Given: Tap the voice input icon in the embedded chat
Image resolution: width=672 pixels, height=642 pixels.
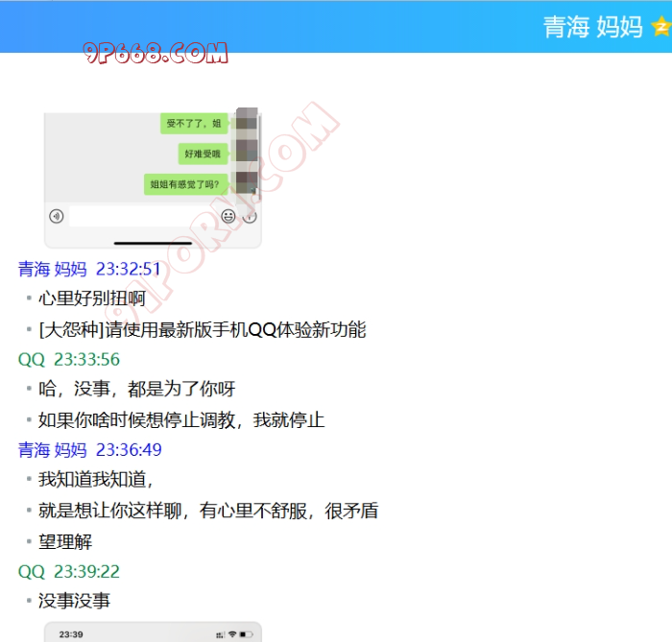Looking at the screenshot, I should 57,216.
